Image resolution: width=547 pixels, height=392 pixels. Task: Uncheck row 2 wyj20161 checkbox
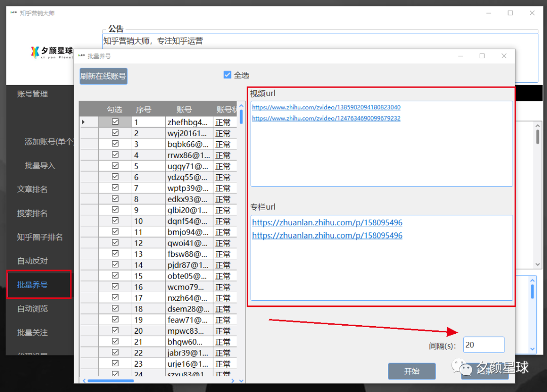[x=115, y=133]
